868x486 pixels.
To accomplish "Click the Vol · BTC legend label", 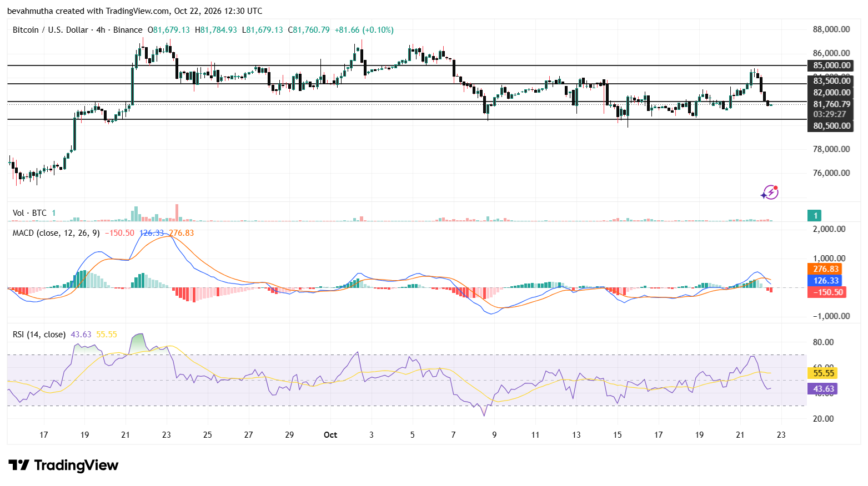I will tap(29, 213).
